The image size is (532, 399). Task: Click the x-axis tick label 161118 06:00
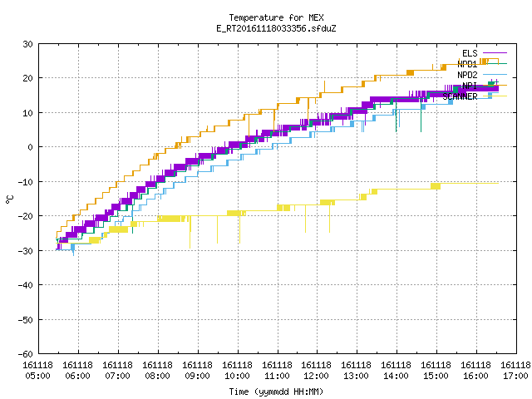77,371
